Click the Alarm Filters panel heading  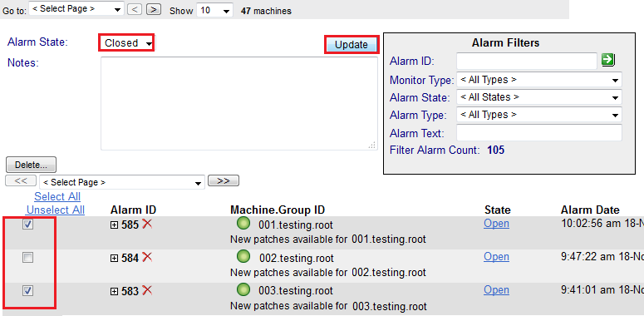505,42
